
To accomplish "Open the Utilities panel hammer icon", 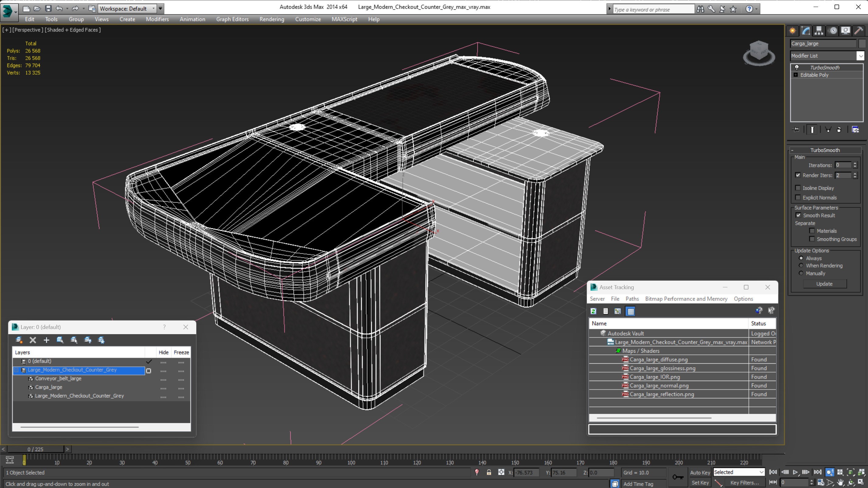I will click(858, 31).
